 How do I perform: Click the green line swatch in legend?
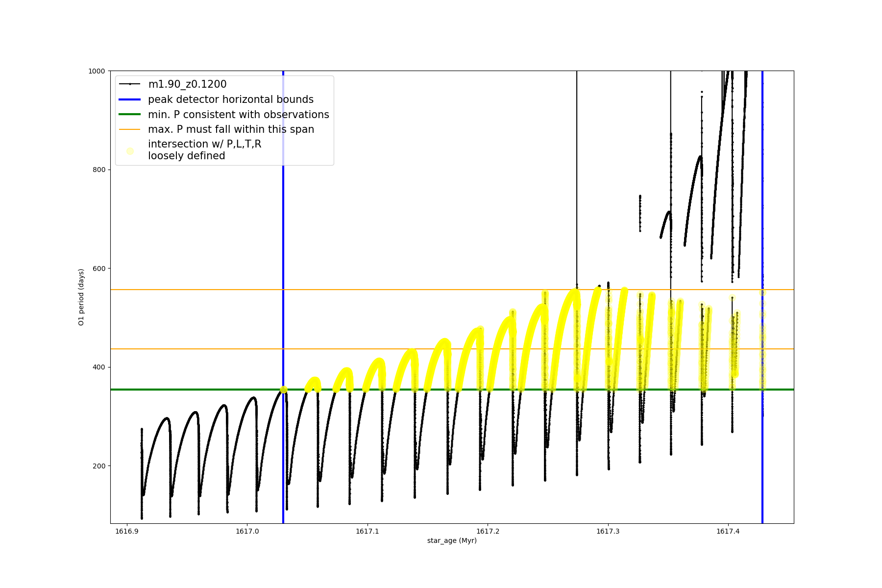coord(130,115)
